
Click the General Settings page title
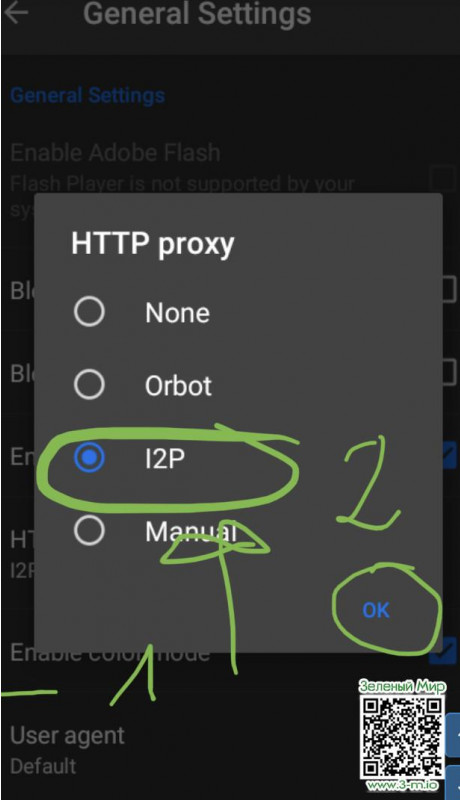197,13
